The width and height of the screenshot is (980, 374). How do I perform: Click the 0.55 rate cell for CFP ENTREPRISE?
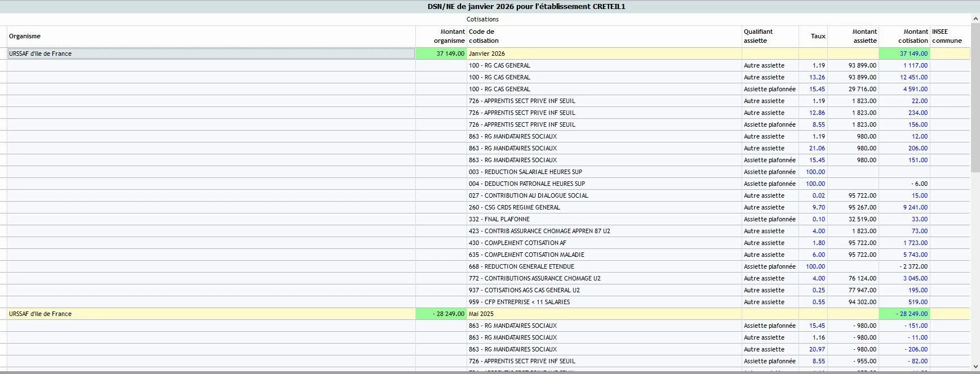813,302
